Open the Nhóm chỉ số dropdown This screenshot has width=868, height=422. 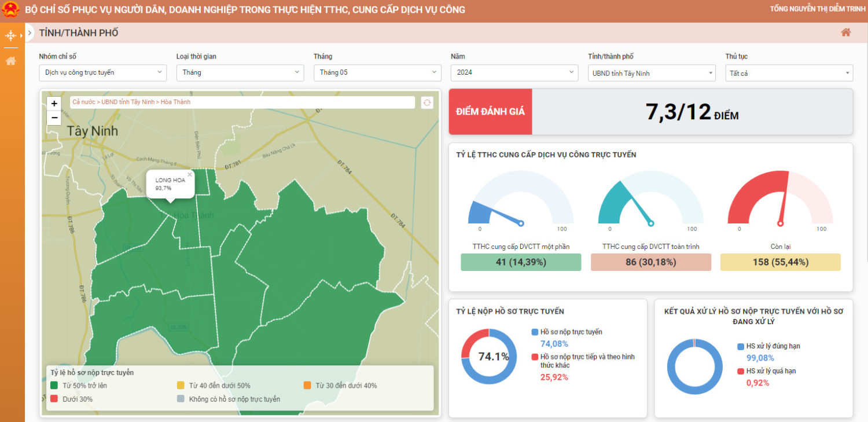coord(103,73)
